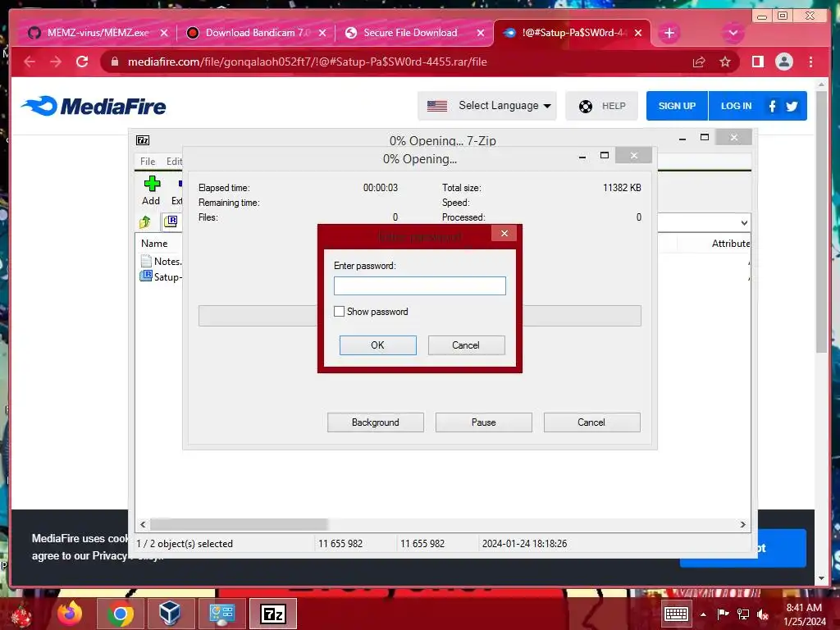Open Chrome three-dot menu
This screenshot has height=630, width=840.
[810, 62]
